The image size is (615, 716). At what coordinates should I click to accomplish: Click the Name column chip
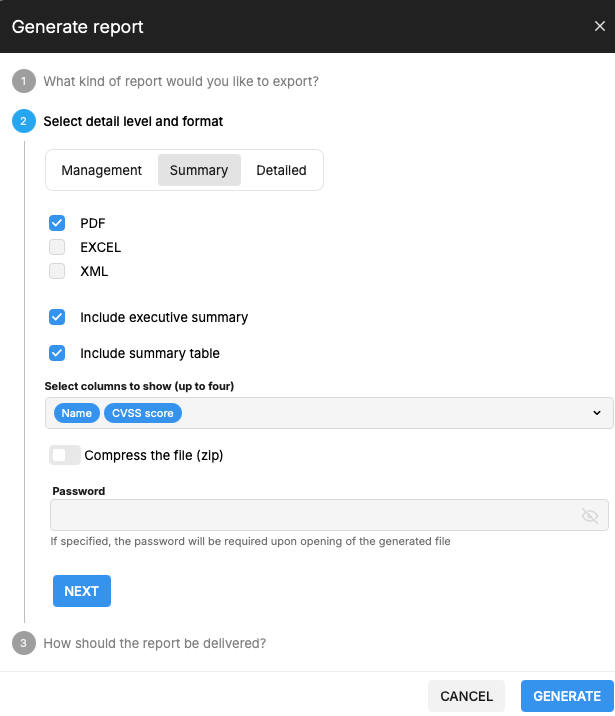[x=76, y=413]
